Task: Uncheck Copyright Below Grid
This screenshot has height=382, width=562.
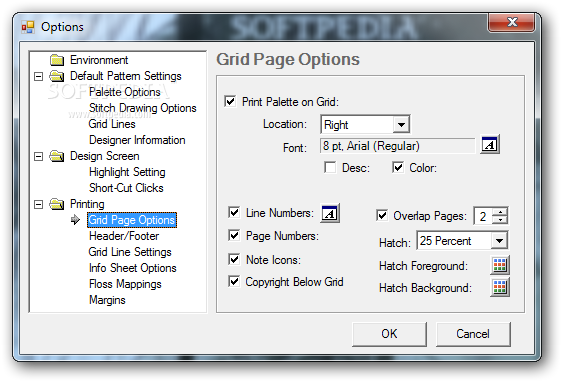Action: (234, 282)
